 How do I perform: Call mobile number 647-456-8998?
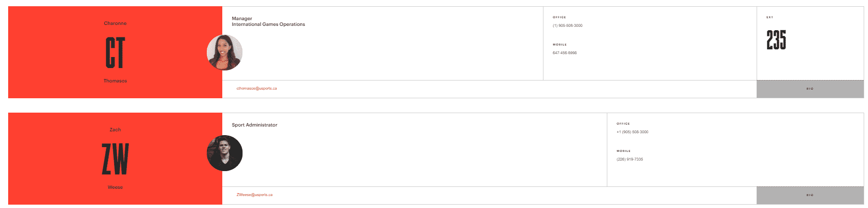pos(565,53)
